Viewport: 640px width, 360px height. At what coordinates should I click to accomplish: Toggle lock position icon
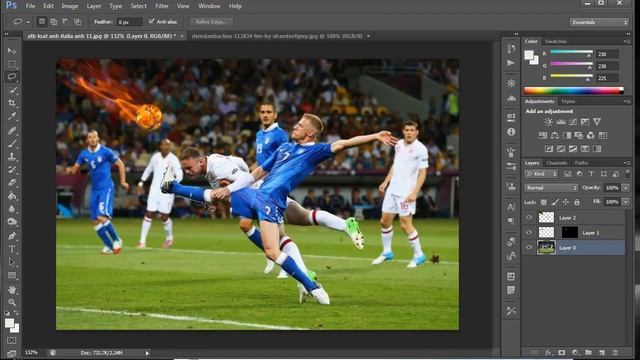[x=566, y=202]
